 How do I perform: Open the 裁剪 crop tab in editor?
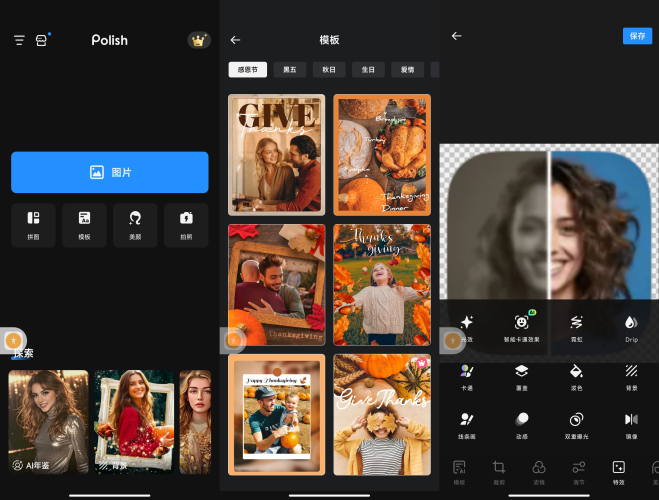coord(498,471)
